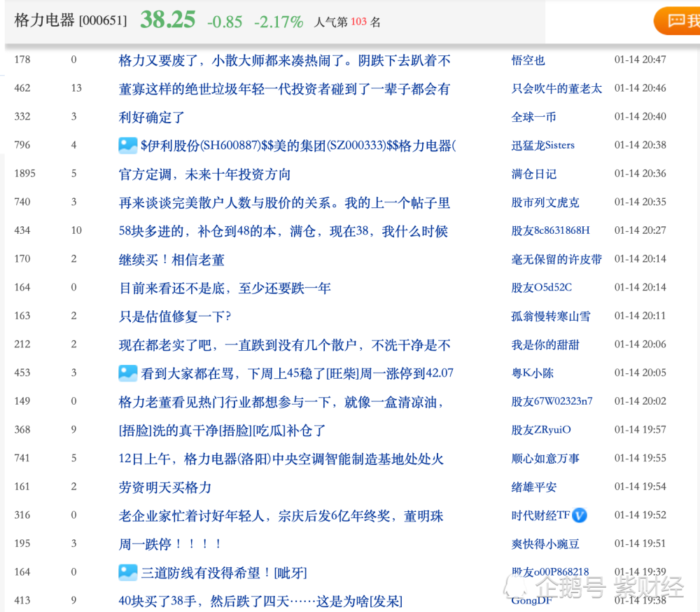Visit author 股市列文虎克's profile
The image size is (700, 612).
(x=545, y=202)
